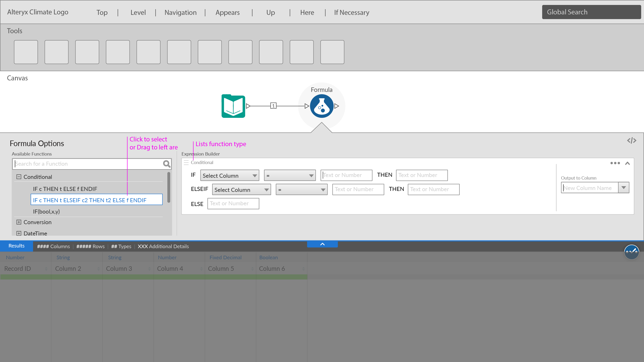Expand the Conversion function category
This screenshot has height=362, width=644.
[x=19, y=222]
